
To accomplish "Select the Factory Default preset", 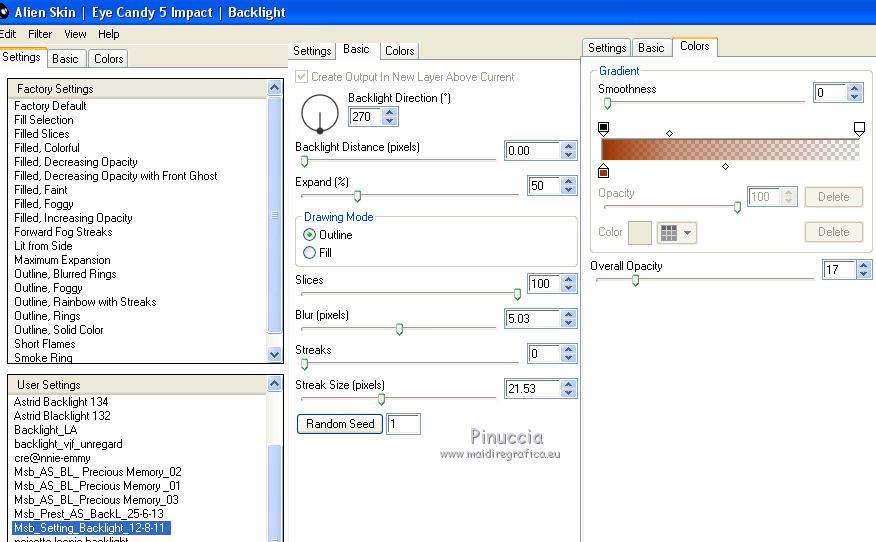I will pos(50,106).
